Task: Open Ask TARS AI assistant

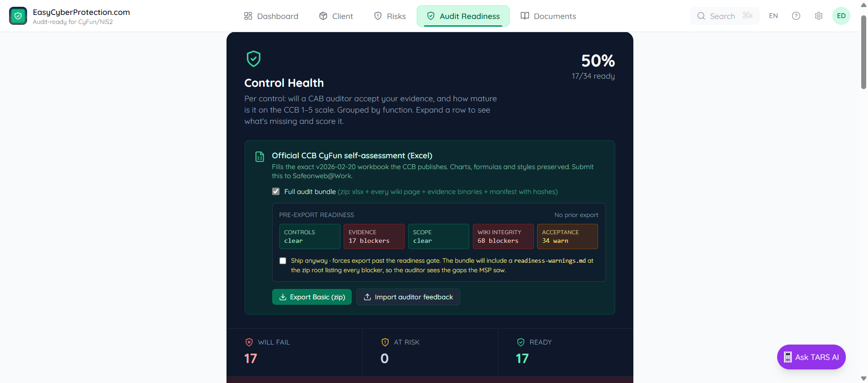Action: [x=811, y=357]
